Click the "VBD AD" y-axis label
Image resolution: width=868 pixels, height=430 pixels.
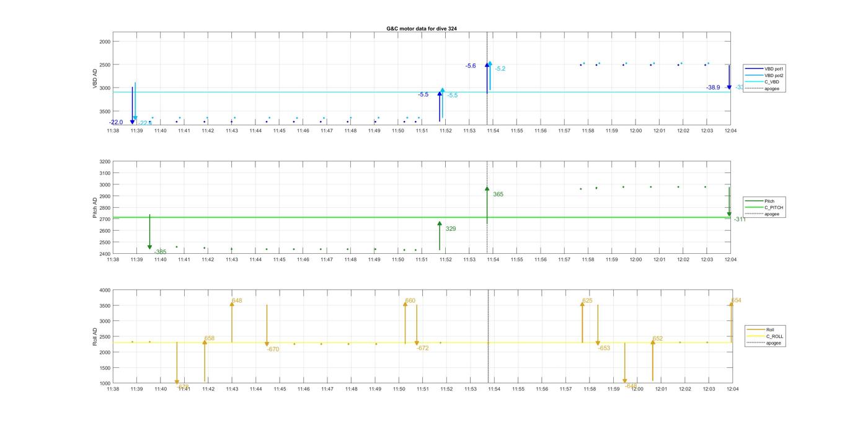tap(95, 79)
